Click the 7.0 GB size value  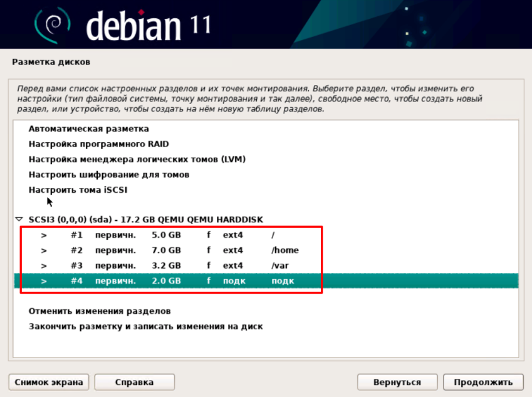click(x=166, y=250)
